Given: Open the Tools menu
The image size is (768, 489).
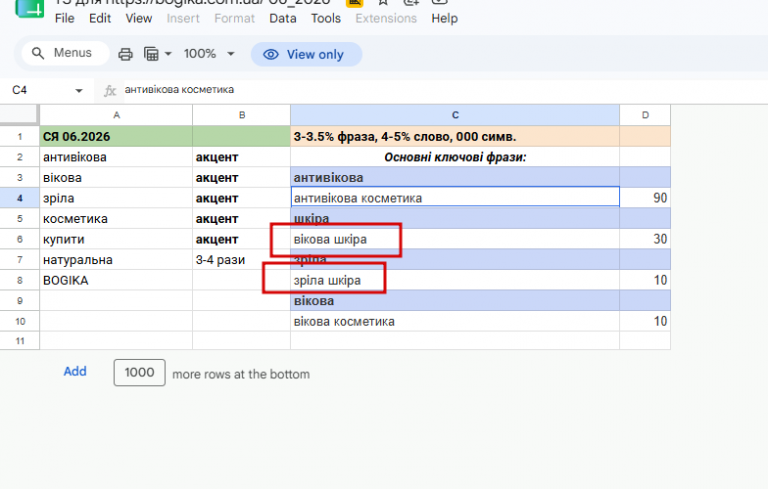Looking at the screenshot, I should tap(326, 19).
